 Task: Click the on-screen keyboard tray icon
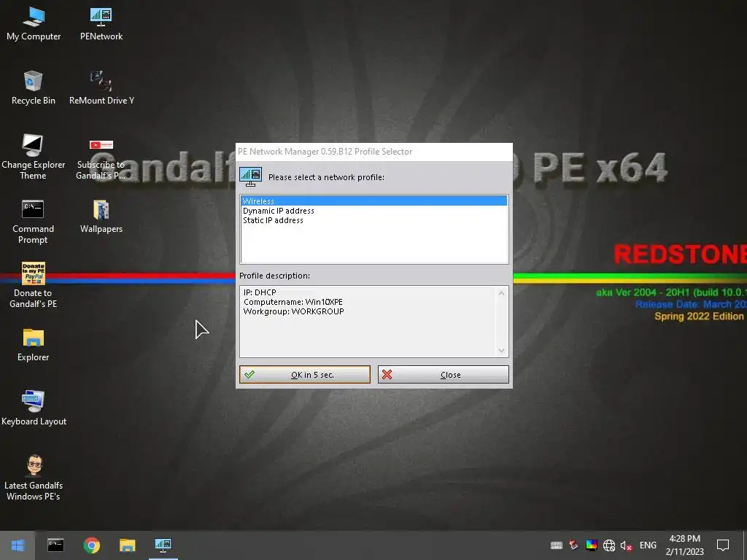tap(556, 545)
